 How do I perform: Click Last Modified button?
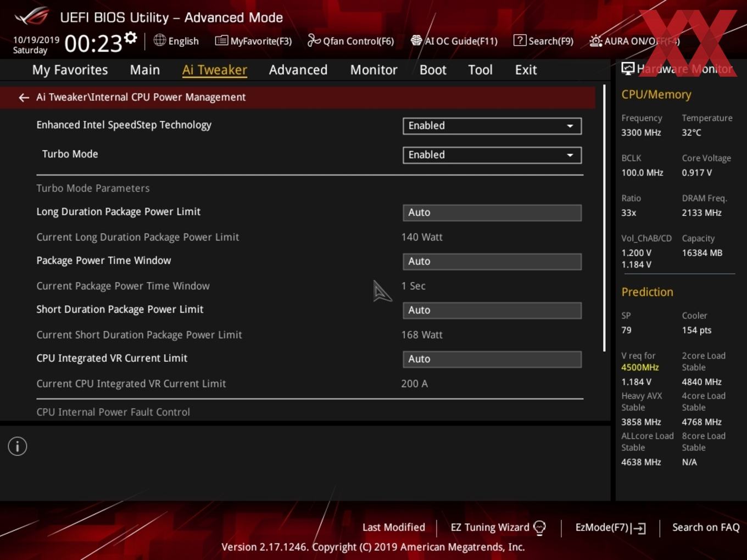(x=394, y=527)
